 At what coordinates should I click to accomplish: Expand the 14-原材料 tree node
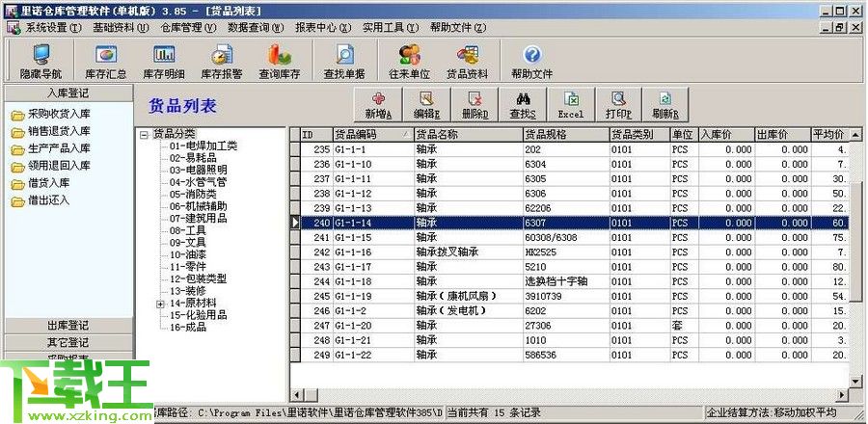click(160, 304)
